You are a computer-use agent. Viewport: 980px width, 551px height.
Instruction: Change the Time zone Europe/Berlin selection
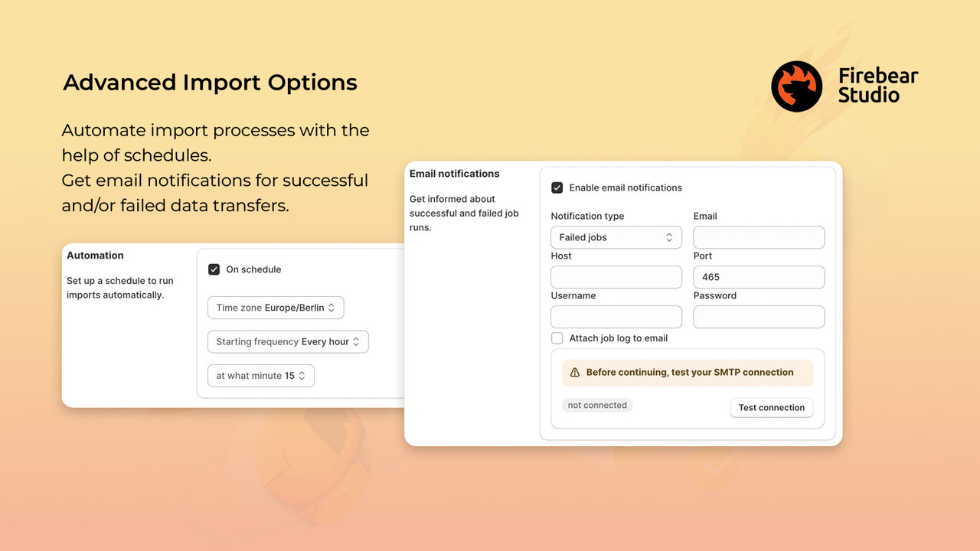tap(276, 308)
